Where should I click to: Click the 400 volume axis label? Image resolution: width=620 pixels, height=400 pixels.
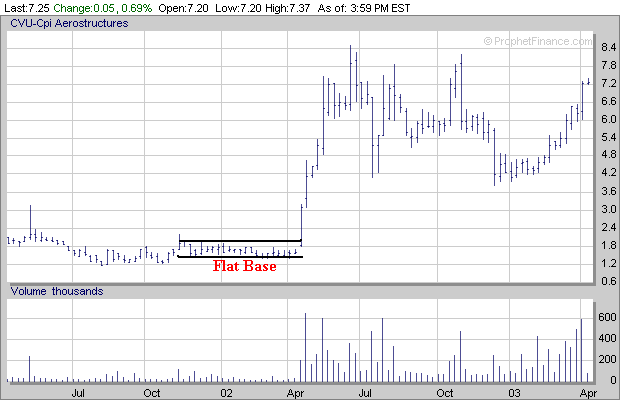[607, 338]
